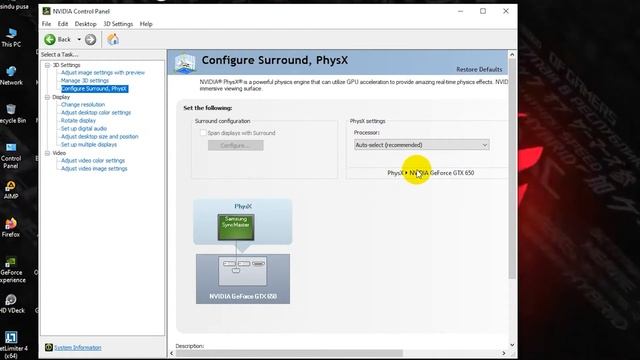Select Adjust desktop size and position
This screenshot has height=360, width=640.
pos(100,137)
